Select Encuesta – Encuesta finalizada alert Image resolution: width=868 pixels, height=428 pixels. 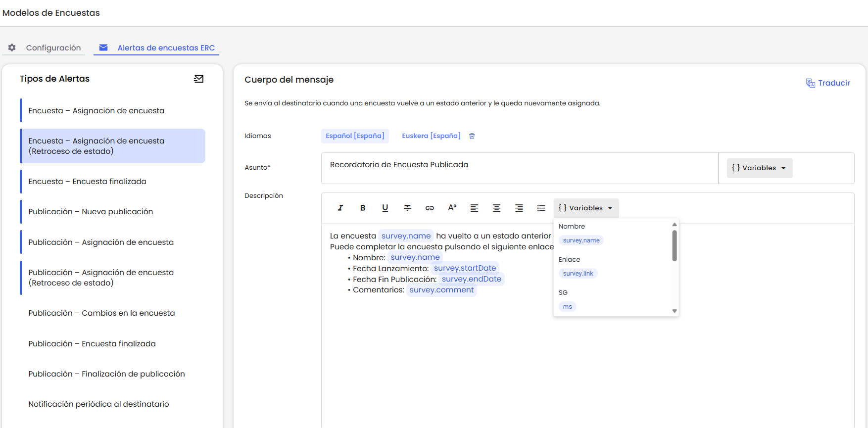pos(87,182)
